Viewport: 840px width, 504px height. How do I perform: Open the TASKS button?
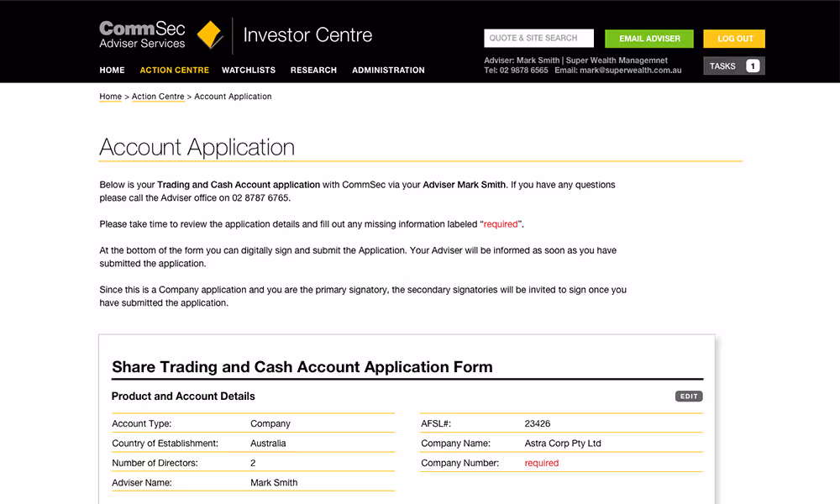click(734, 66)
